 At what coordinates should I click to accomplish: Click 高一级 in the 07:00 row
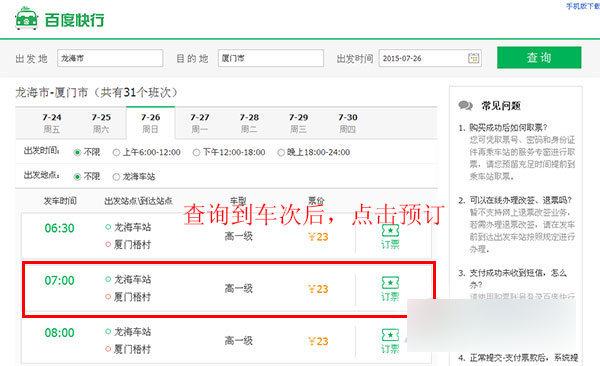tap(238, 288)
